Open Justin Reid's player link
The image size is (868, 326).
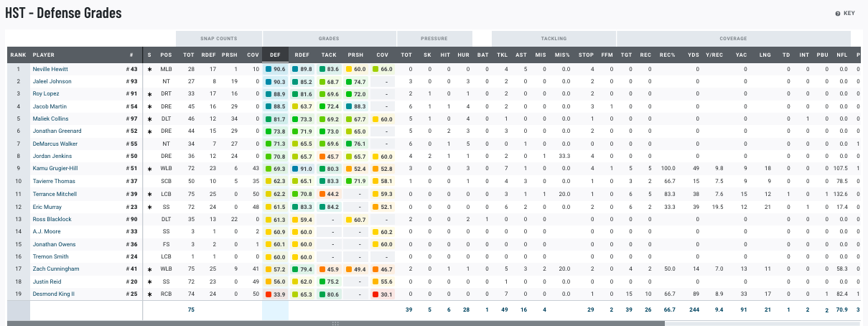(x=47, y=281)
